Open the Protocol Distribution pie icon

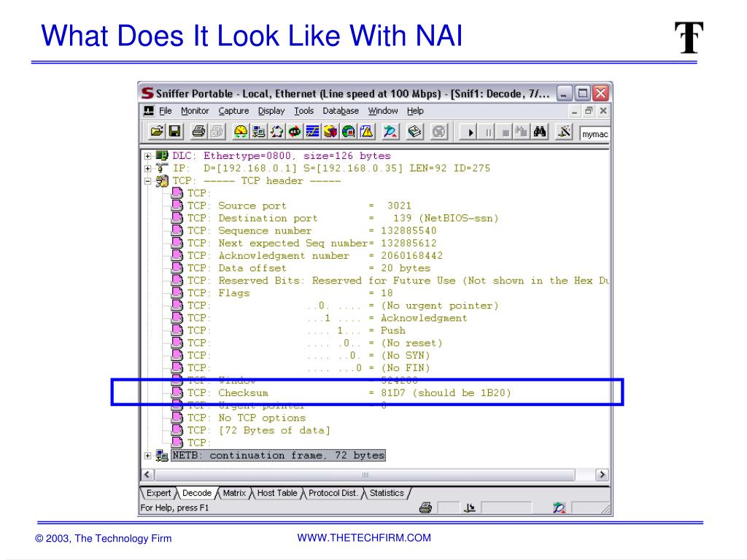[x=330, y=131]
